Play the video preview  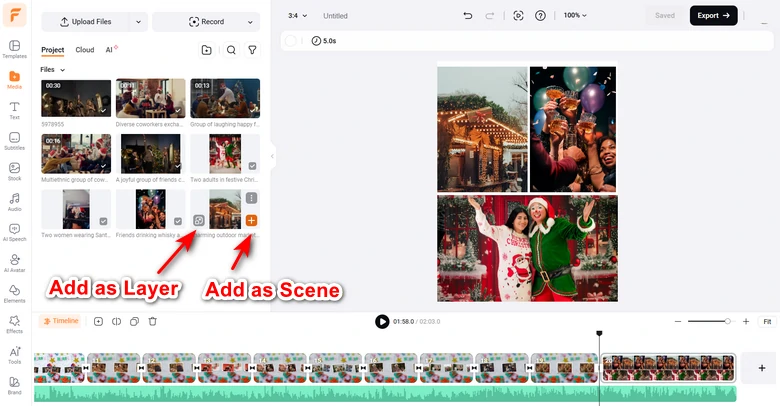coord(382,321)
